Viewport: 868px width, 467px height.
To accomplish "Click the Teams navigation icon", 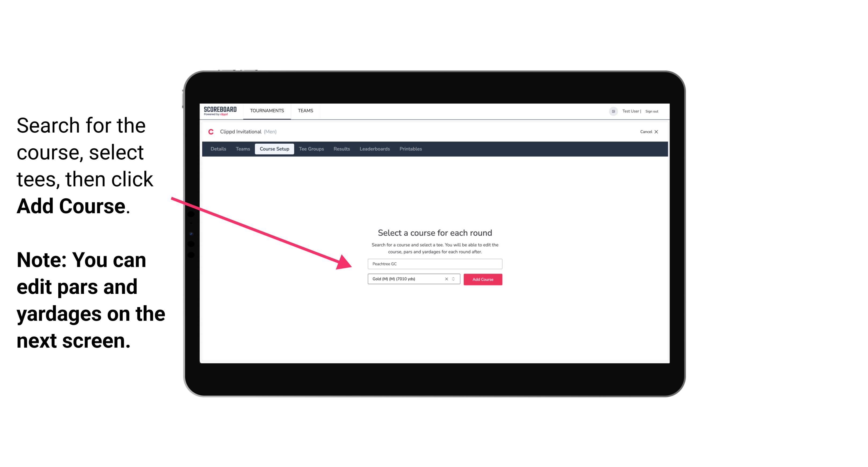I will (305, 110).
